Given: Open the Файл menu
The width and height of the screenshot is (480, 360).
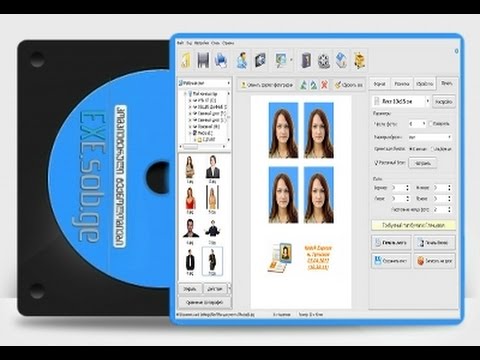Looking at the screenshot, I should pyautogui.click(x=180, y=43).
